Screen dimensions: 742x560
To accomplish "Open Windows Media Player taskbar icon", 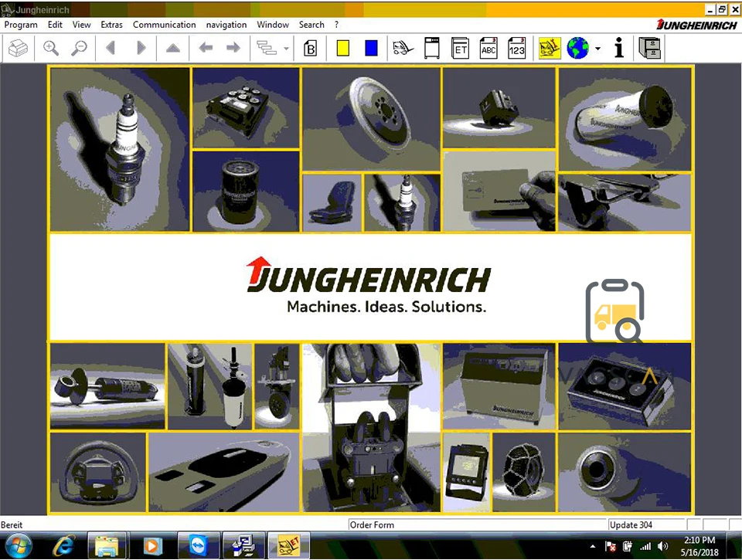I will click(x=151, y=546).
